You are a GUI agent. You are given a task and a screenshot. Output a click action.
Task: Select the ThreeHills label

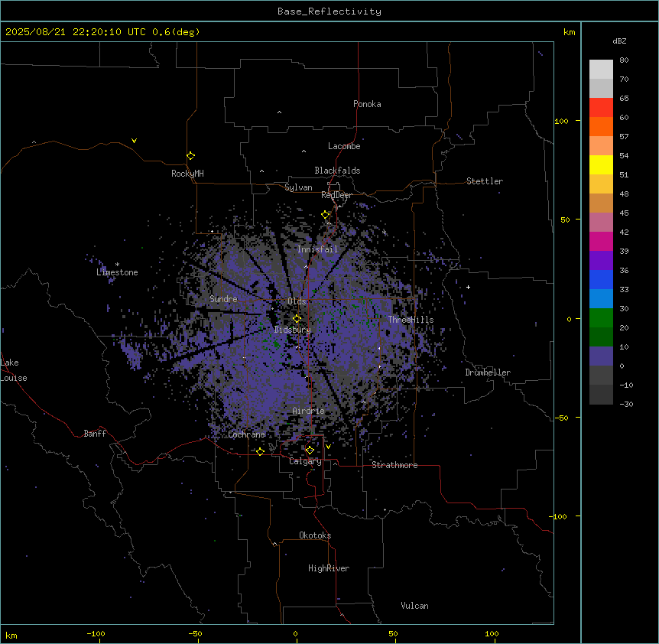coord(411,320)
